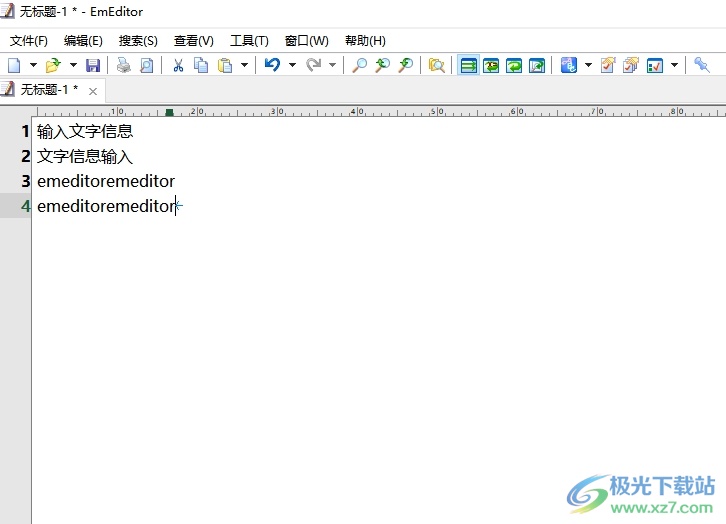Cut selection with the scissors icon
This screenshot has height=524, width=726.
pos(178,65)
